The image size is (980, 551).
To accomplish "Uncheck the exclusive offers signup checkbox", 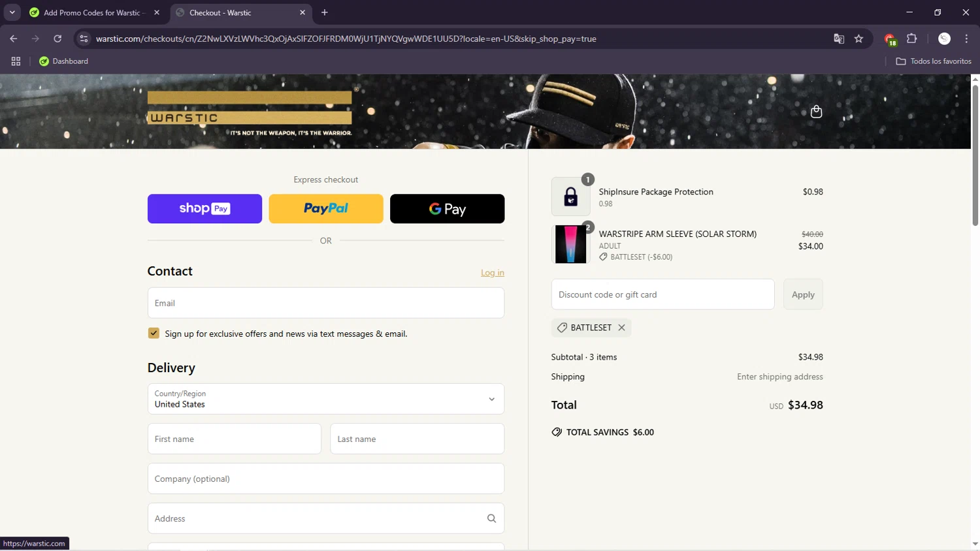I will 154,333.
